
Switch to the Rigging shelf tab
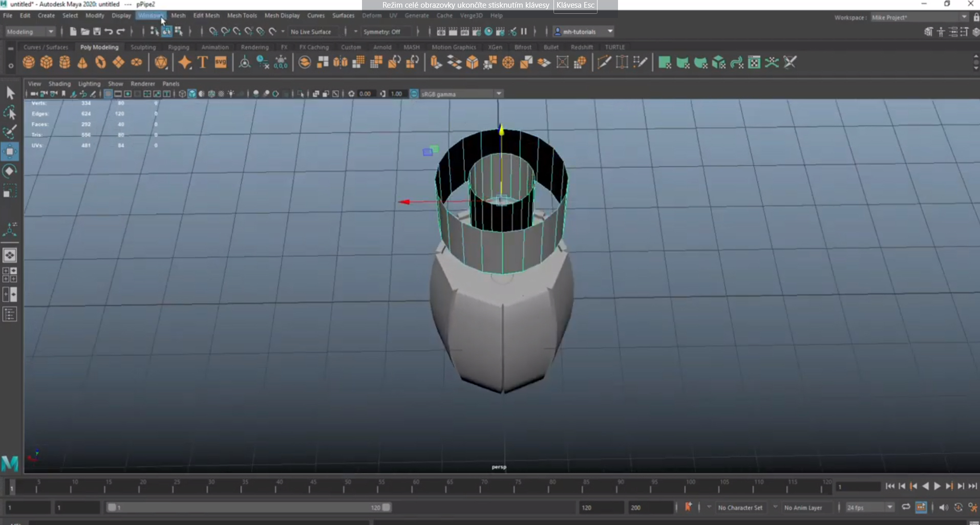tap(179, 47)
